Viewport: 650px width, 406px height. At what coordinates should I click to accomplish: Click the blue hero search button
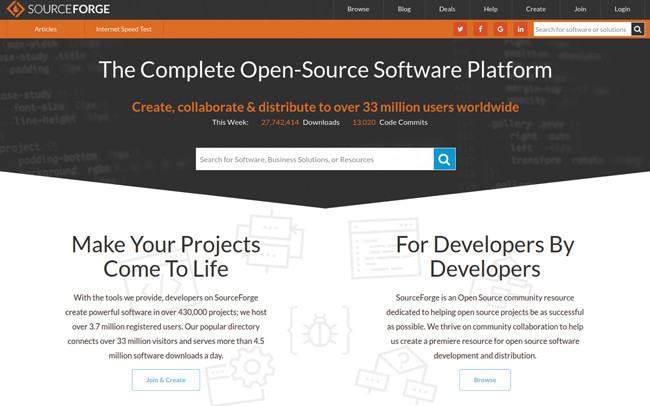click(444, 159)
